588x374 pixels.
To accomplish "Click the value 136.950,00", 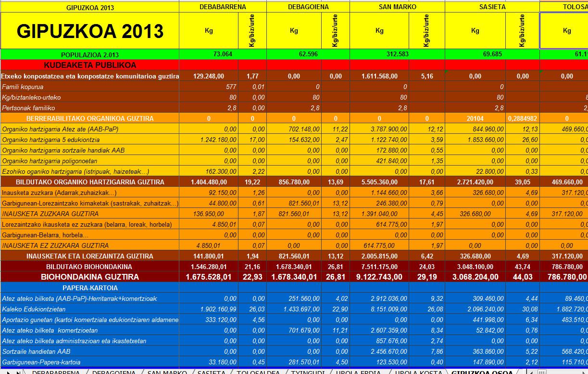I will (x=209, y=214).
